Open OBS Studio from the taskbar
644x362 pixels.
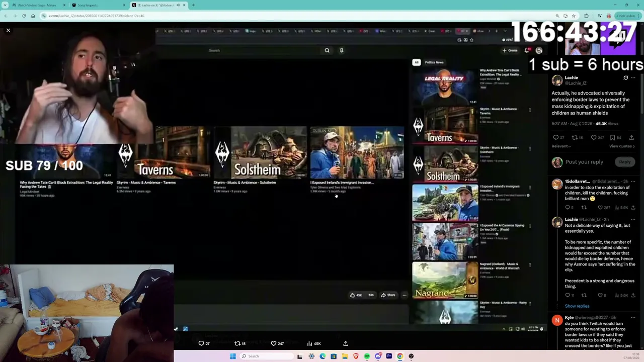[411, 356]
